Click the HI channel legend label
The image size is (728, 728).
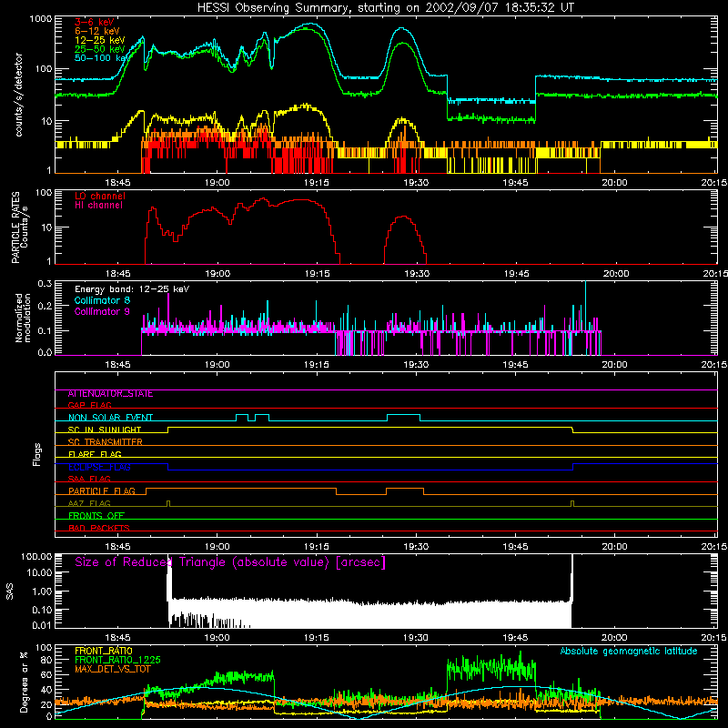coord(98,206)
